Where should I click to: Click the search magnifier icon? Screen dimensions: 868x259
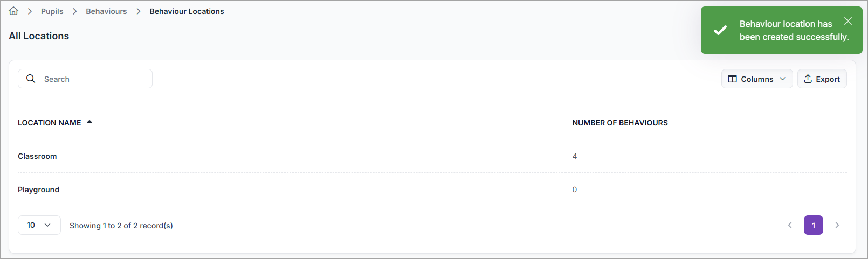click(31, 79)
